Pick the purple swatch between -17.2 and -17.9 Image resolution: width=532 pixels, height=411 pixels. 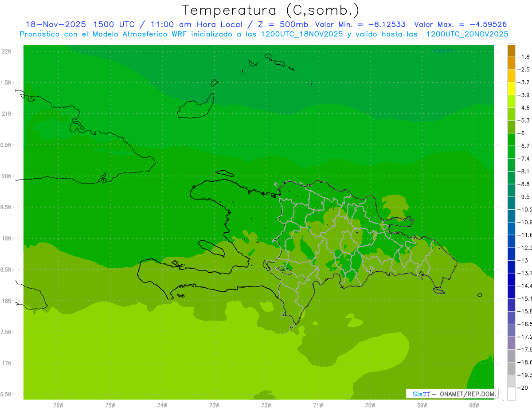tap(511, 343)
